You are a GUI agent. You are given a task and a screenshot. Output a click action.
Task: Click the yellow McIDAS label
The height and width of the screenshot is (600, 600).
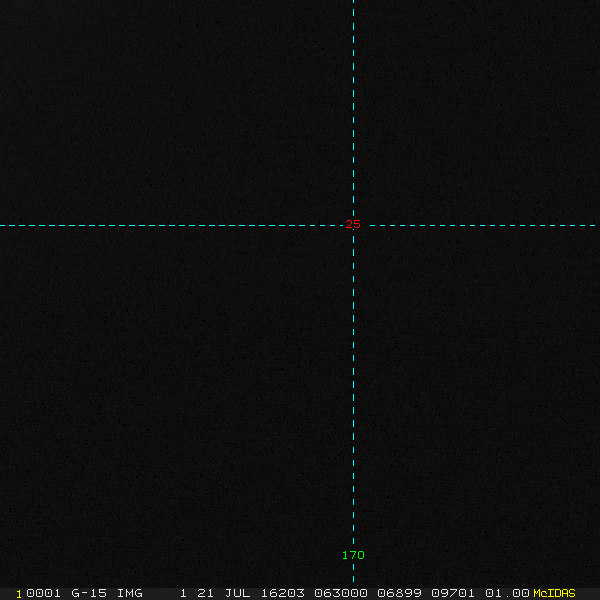click(x=554, y=593)
